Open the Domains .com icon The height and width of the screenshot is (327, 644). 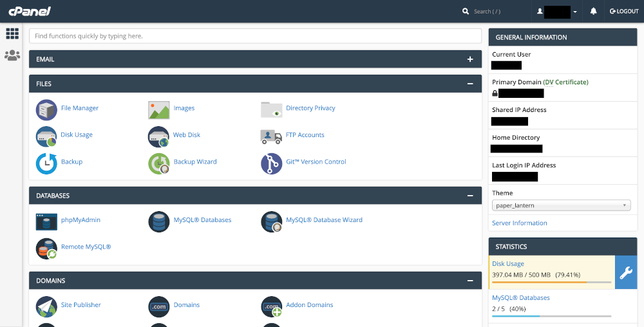[x=158, y=306]
